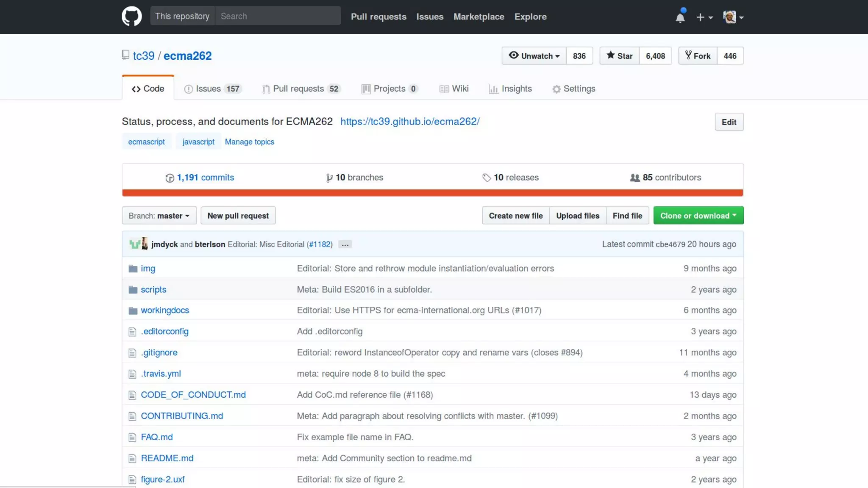Click the img folder icon
868x488 pixels.
[133, 269]
